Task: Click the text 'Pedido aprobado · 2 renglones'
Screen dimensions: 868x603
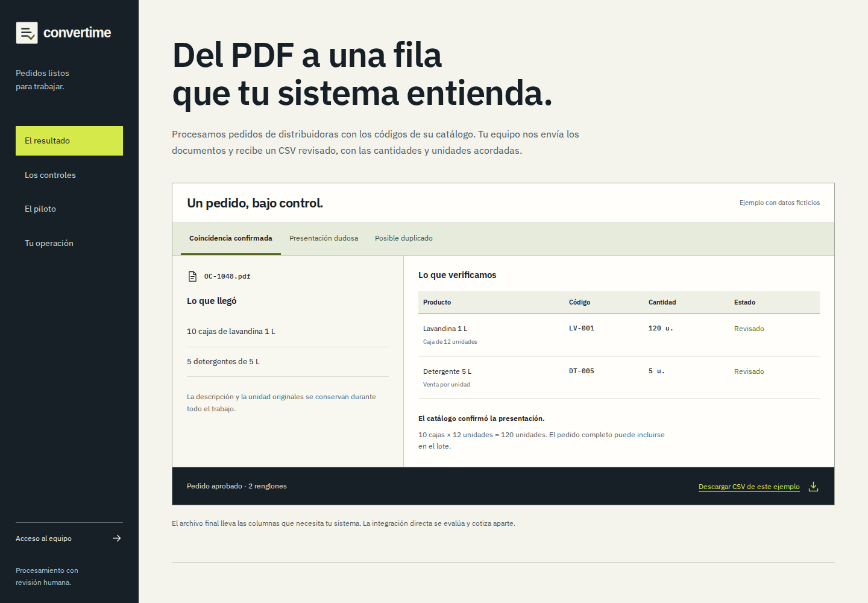Action: click(237, 486)
